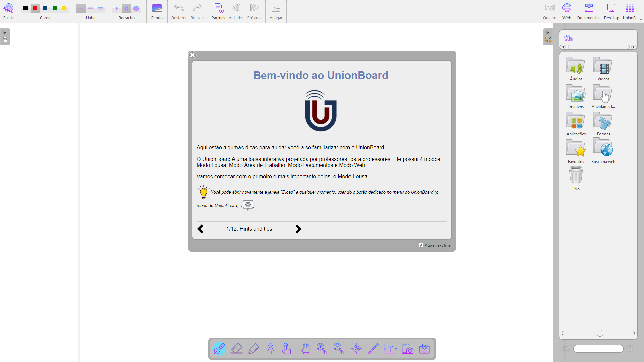Select the thinnest line width option
This screenshot has width=644, height=362.
(x=81, y=8)
